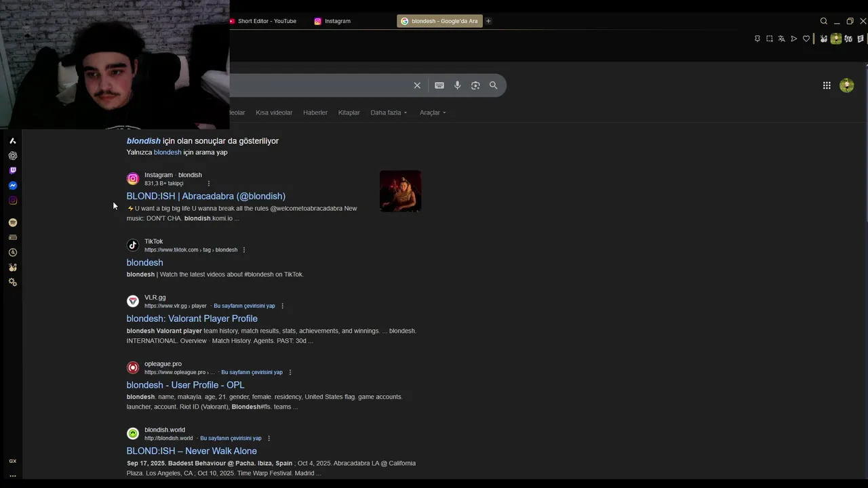
Task: Open more options for blondish.world result
Action: click(269, 439)
